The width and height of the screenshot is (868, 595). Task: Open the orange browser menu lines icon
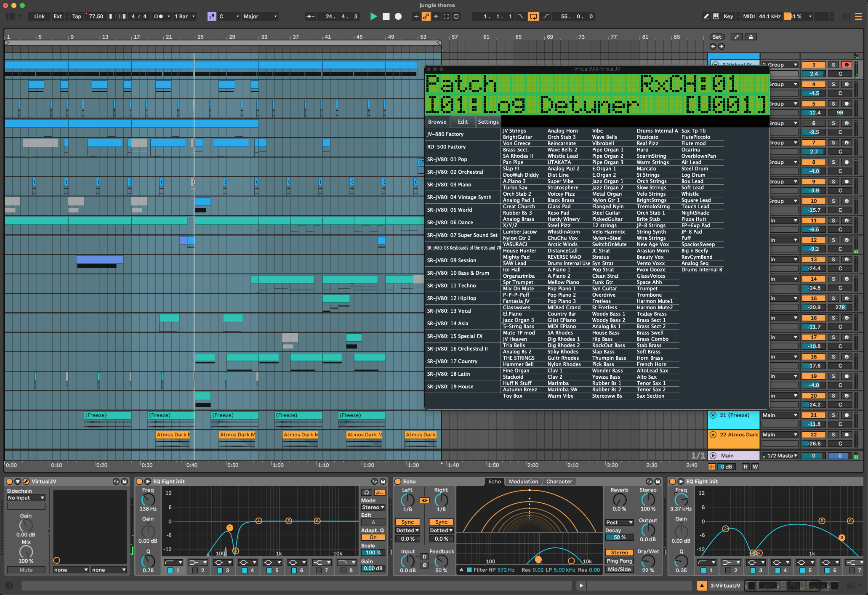858,16
